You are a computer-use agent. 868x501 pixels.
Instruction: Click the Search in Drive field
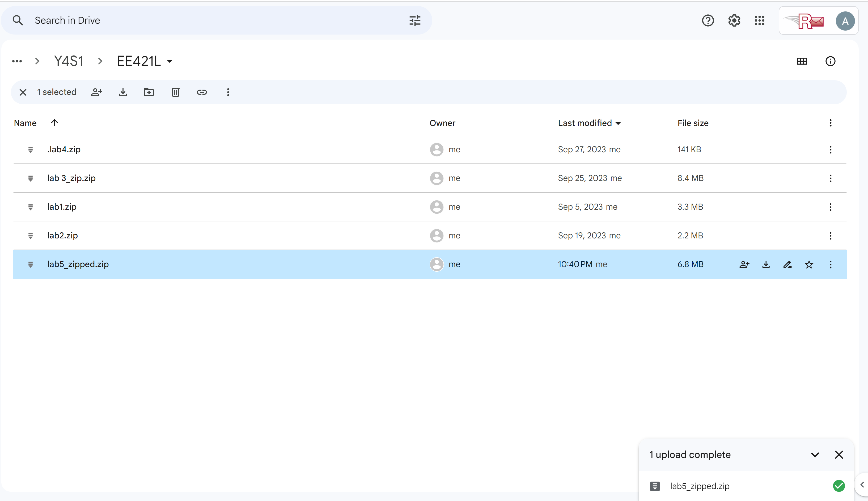click(x=206, y=21)
